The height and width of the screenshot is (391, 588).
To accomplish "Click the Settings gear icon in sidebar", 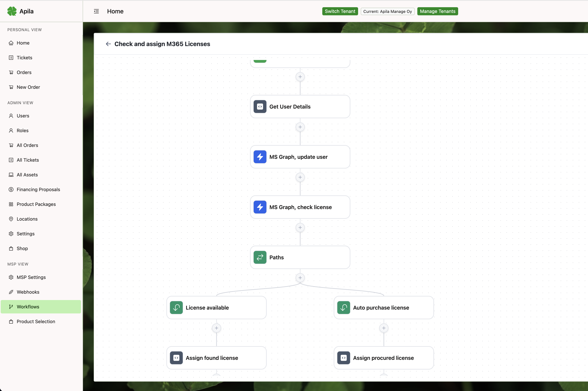I will coord(11,234).
